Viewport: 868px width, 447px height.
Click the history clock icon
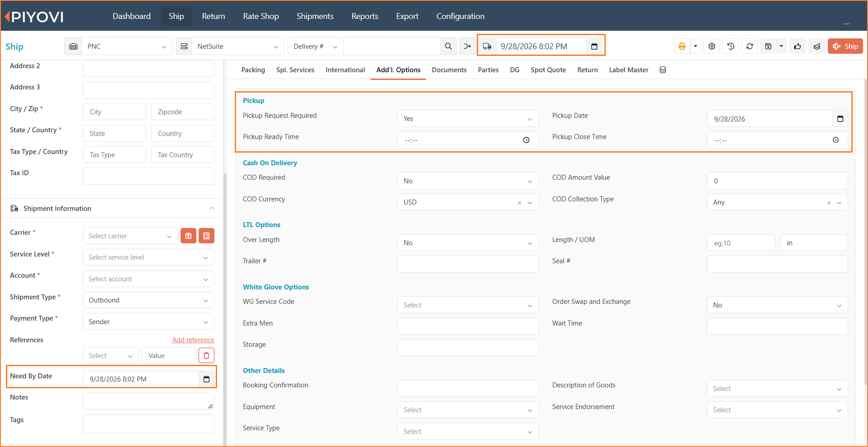click(x=731, y=46)
